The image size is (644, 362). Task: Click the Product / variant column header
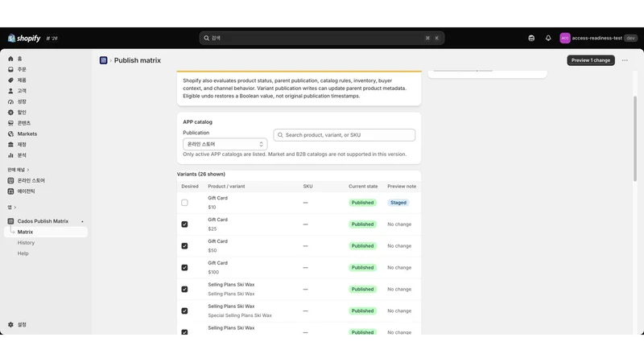point(226,187)
